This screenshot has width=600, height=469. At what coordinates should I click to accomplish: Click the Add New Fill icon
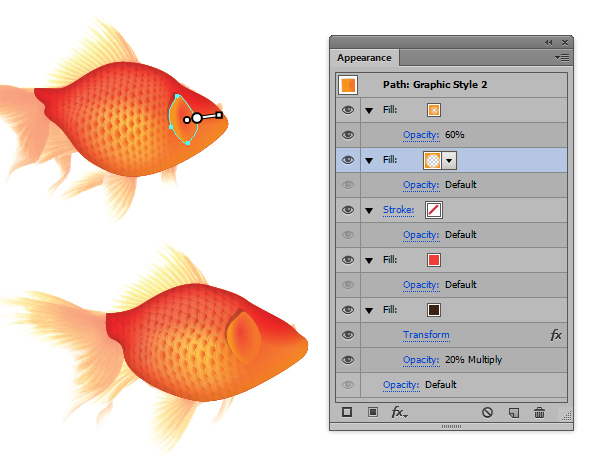click(371, 411)
